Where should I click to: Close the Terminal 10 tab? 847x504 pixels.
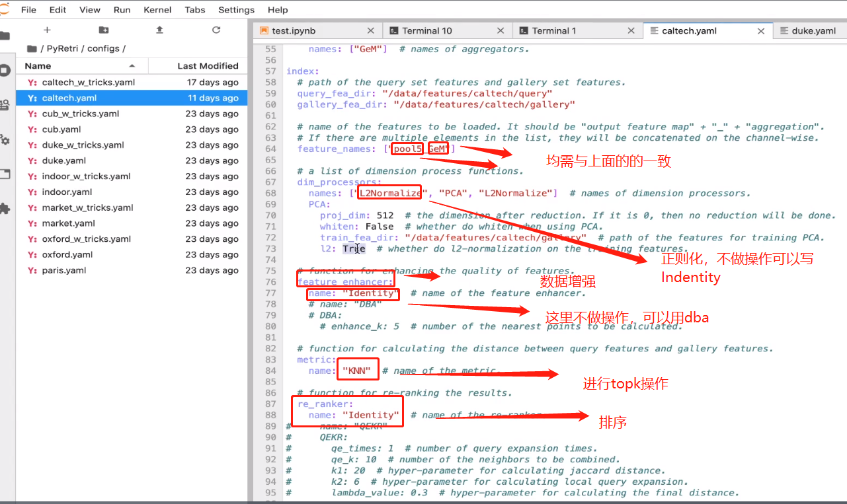[501, 31]
